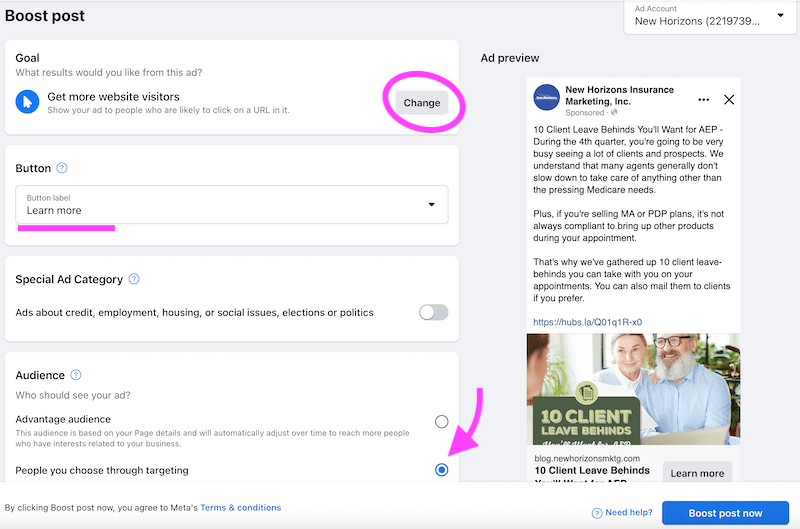Click Learn more button in ad preview
This screenshot has height=529, width=800.
[x=697, y=473]
